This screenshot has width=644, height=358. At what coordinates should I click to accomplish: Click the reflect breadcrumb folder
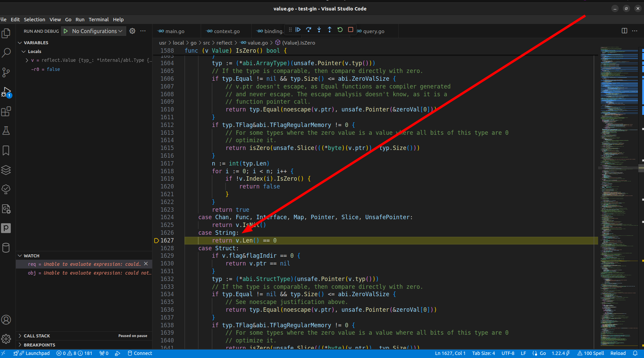(224, 43)
